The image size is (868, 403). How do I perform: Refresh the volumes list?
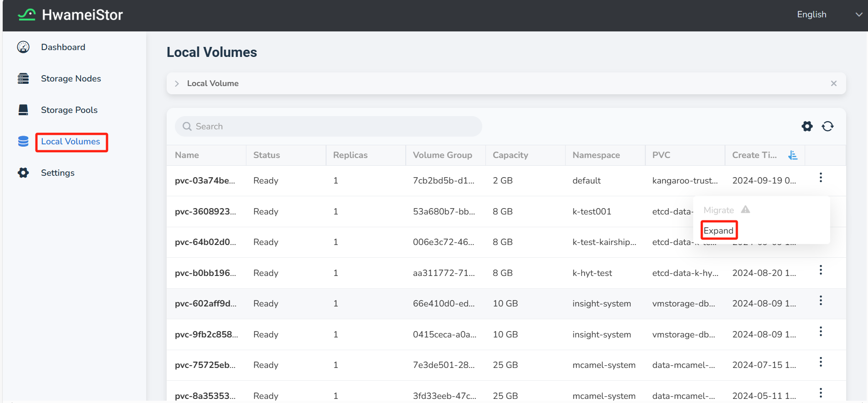827,126
